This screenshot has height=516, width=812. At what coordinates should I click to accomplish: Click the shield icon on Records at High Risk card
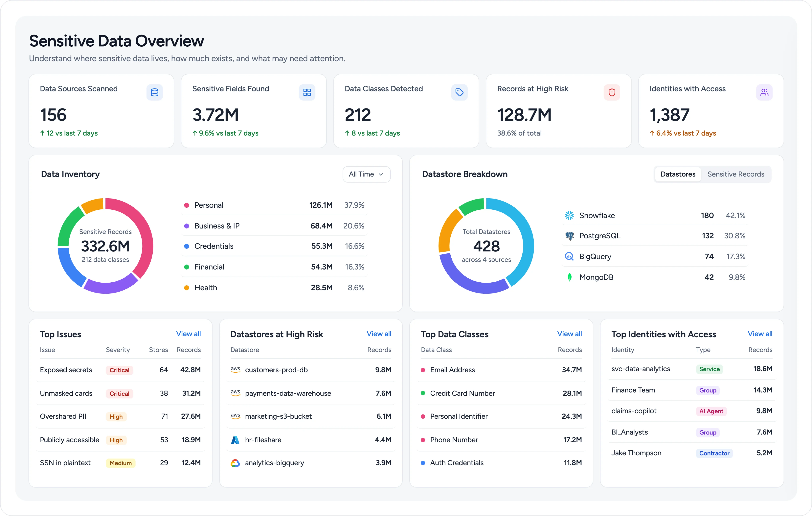click(x=612, y=92)
